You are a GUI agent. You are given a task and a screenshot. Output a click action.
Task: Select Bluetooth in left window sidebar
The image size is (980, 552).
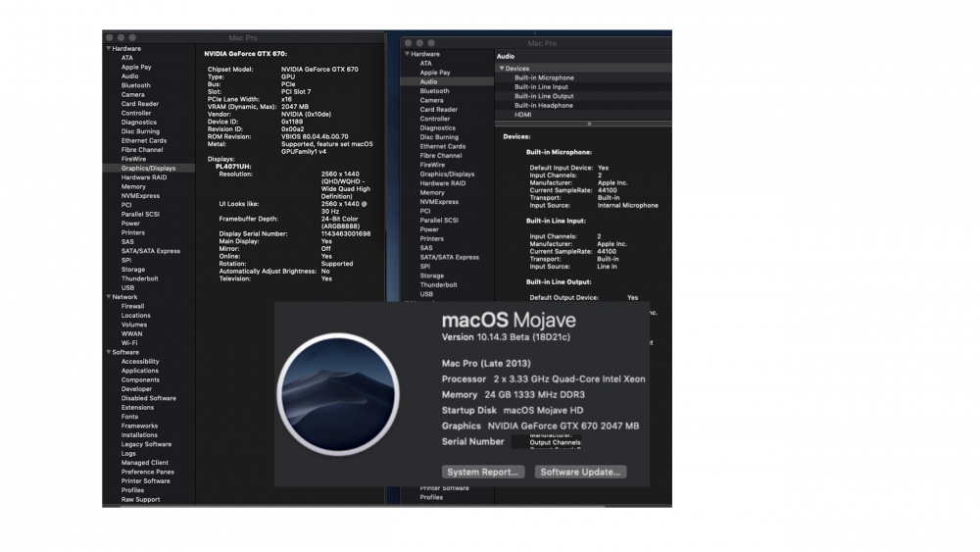point(135,85)
